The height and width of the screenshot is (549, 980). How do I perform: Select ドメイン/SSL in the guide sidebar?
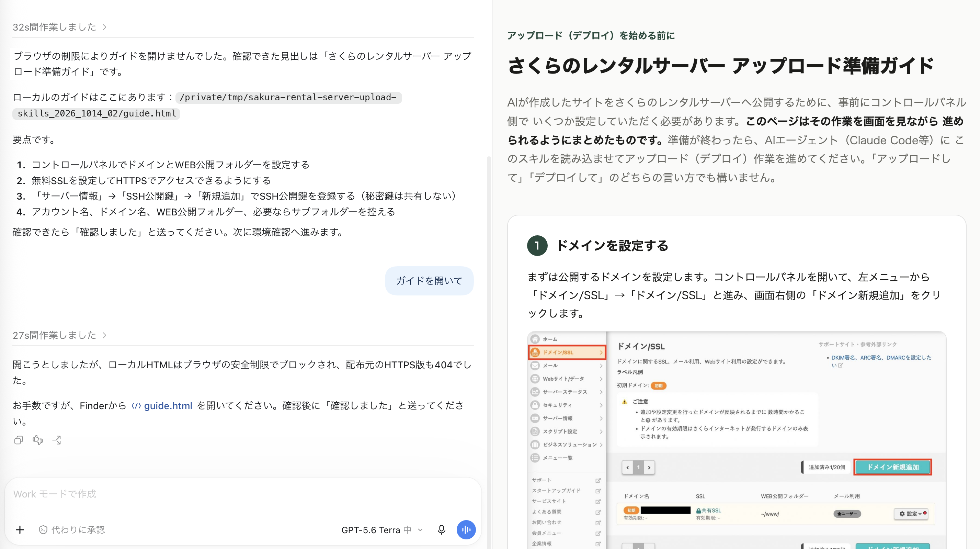click(567, 352)
